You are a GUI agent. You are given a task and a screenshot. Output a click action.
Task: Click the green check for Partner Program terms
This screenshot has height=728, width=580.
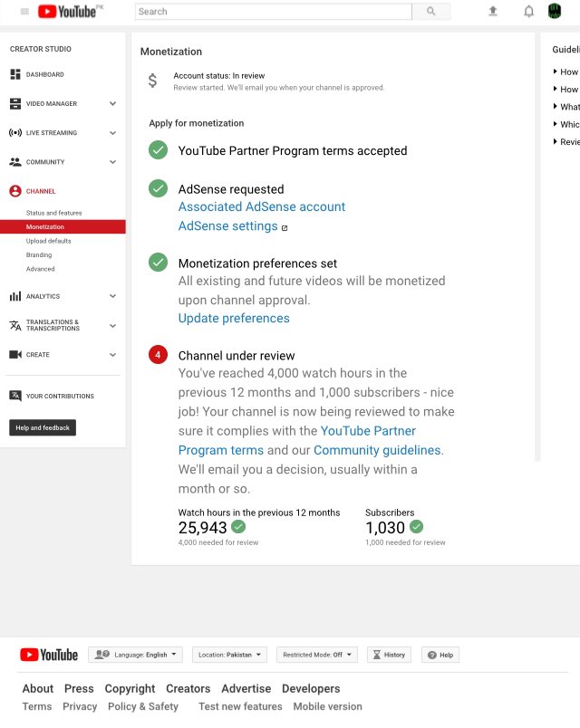tap(158, 150)
